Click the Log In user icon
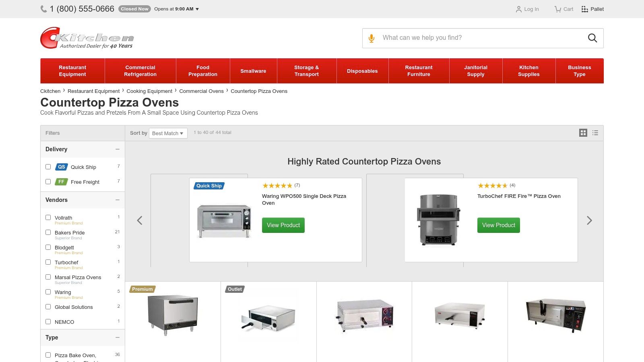The width and height of the screenshot is (644, 362). point(518,9)
